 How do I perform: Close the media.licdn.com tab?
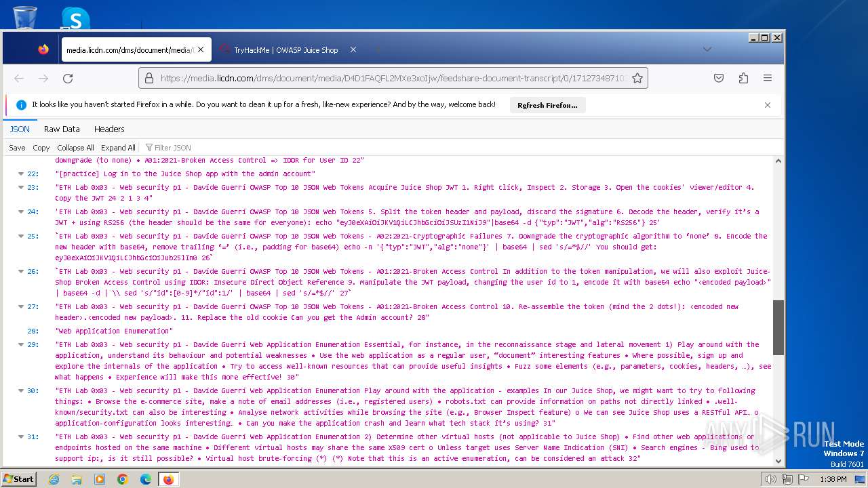click(201, 49)
